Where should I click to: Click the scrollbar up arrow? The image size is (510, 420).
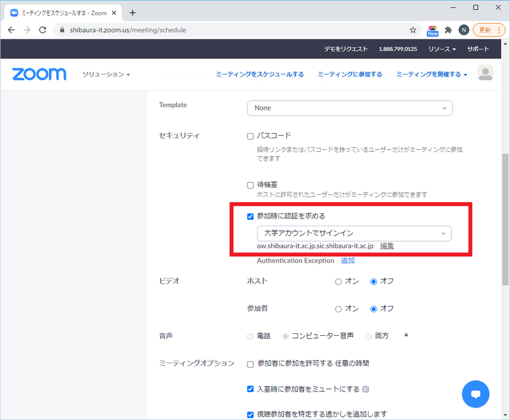pos(505,43)
